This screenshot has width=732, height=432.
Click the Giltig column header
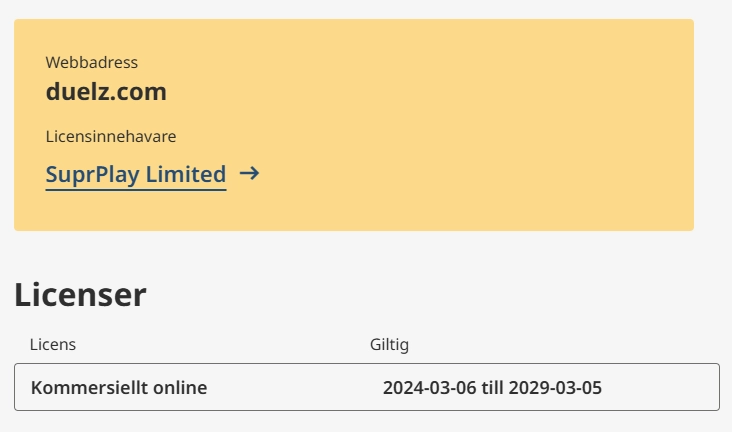pyautogui.click(x=389, y=345)
